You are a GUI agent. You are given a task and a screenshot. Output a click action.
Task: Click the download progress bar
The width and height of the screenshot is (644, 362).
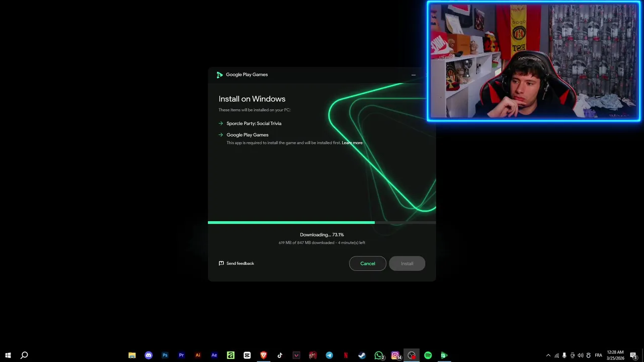[x=322, y=222]
